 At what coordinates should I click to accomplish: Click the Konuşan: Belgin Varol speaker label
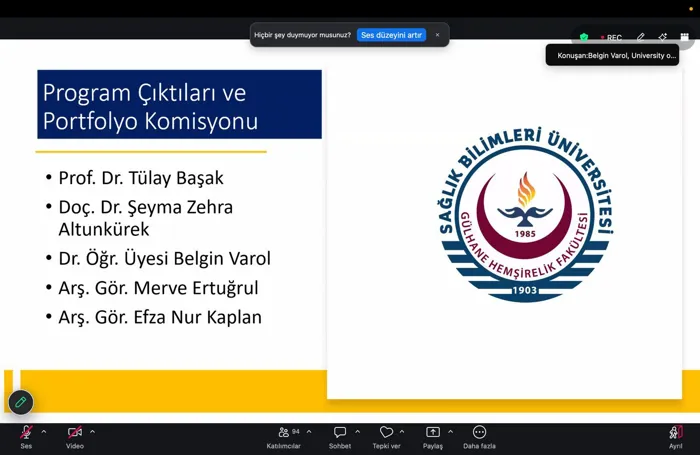[612, 55]
